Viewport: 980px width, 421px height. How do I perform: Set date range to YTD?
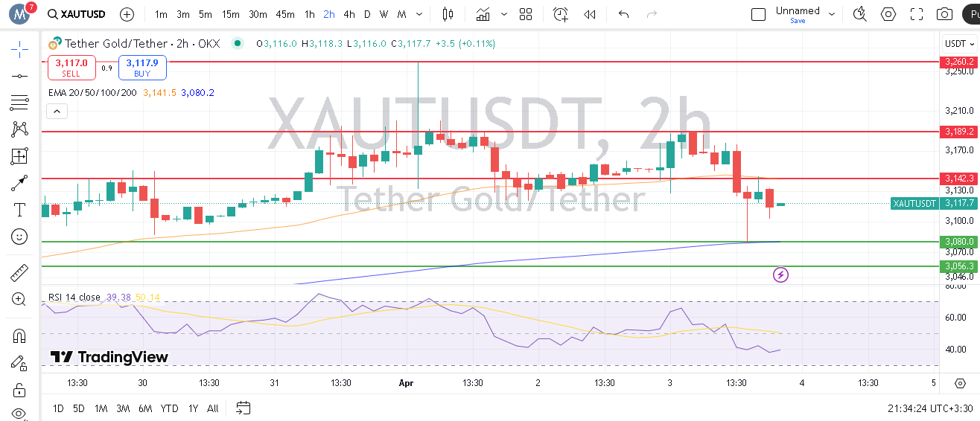pos(170,408)
